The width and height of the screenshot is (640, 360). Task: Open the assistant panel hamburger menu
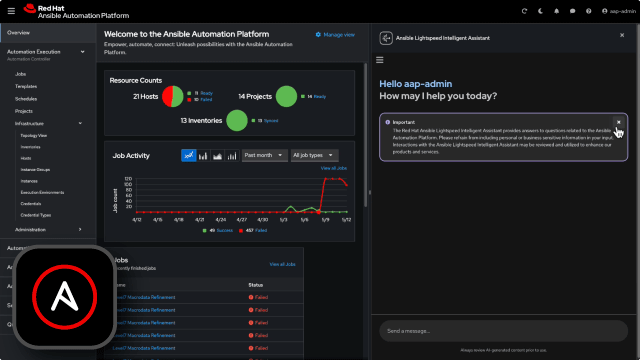click(380, 60)
